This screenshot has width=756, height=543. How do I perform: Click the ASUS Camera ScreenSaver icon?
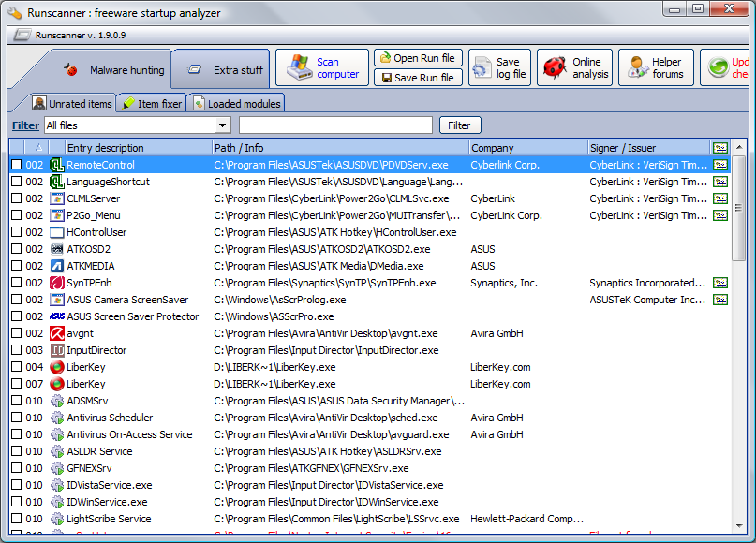point(57,300)
